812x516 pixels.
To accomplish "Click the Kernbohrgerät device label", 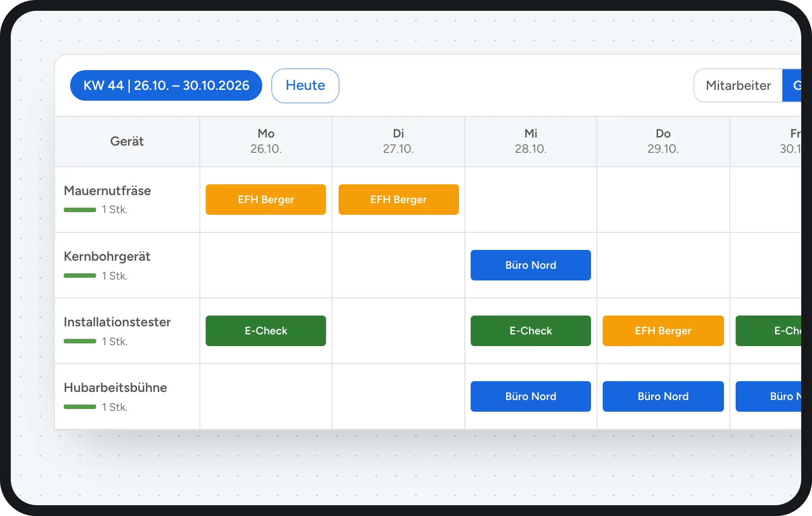I will (107, 256).
